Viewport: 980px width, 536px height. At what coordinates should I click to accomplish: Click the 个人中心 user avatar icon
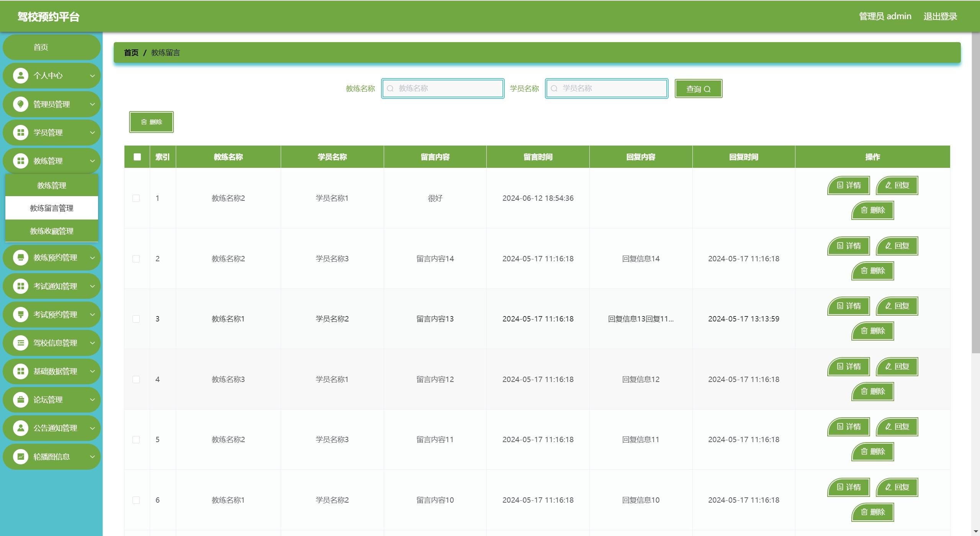21,75
